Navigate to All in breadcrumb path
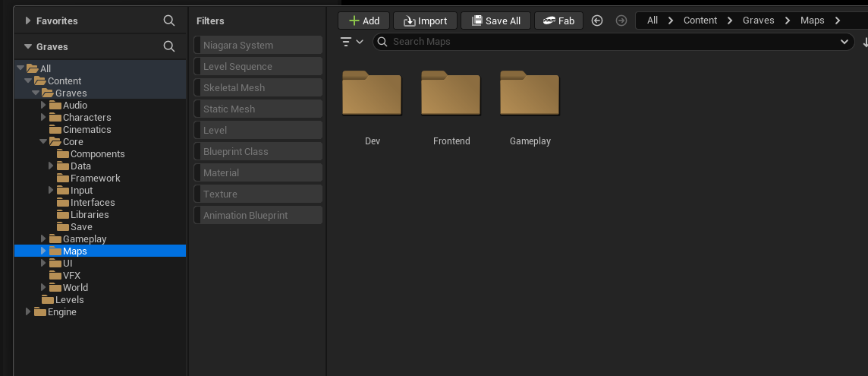This screenshot has width=868, height=376. [x=652, y=21]
